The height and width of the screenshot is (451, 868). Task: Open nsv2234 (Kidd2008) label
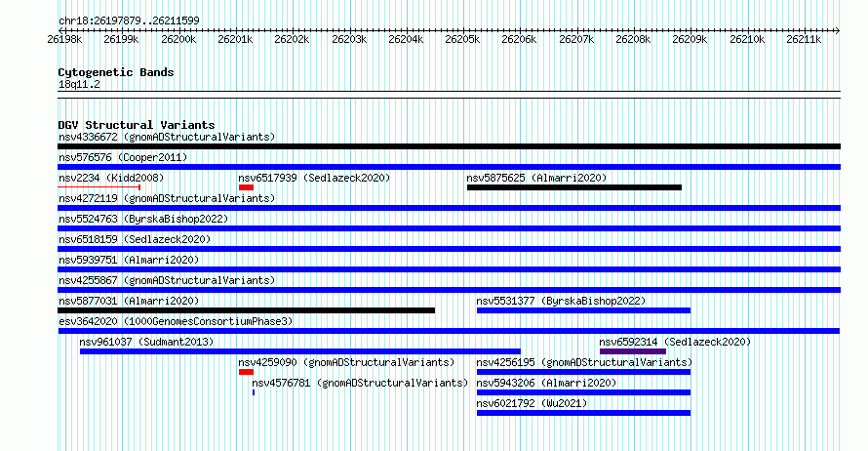point(111,178)
